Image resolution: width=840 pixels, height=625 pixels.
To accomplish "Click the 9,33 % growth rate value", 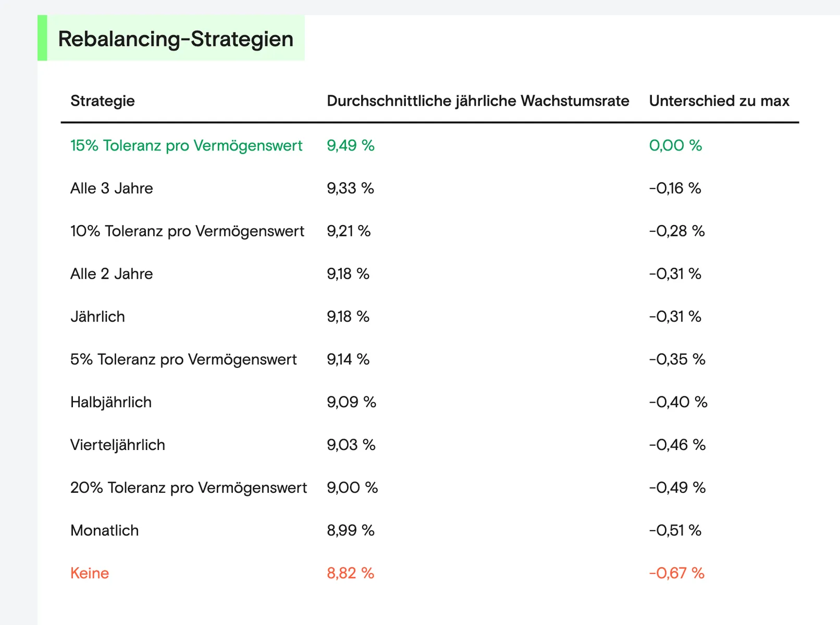I will pyautogui.click(x=350, y=188).
